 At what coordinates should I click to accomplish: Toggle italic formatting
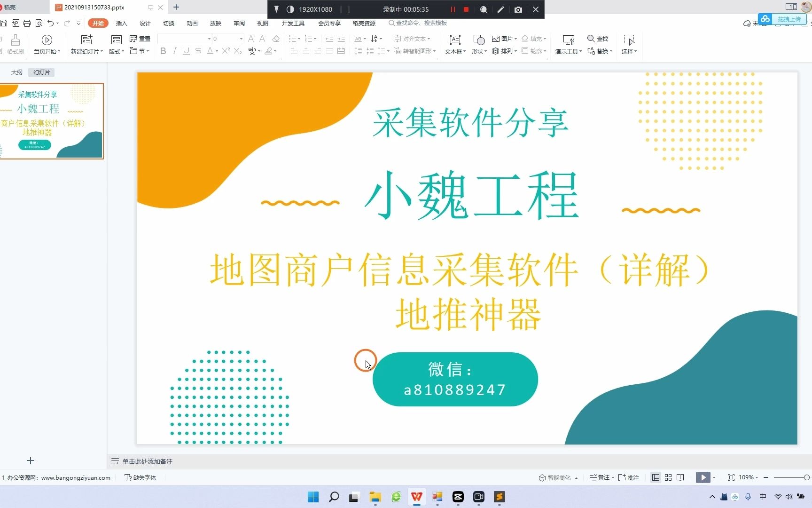174,51
